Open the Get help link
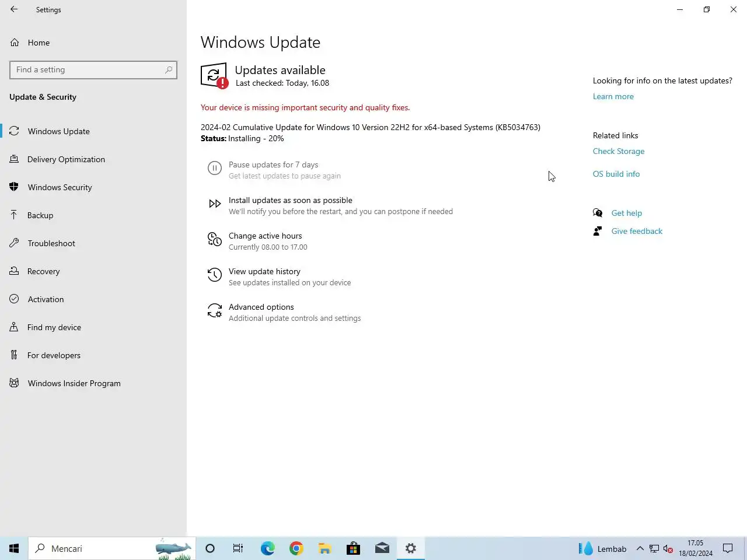 tap(627, 213)
